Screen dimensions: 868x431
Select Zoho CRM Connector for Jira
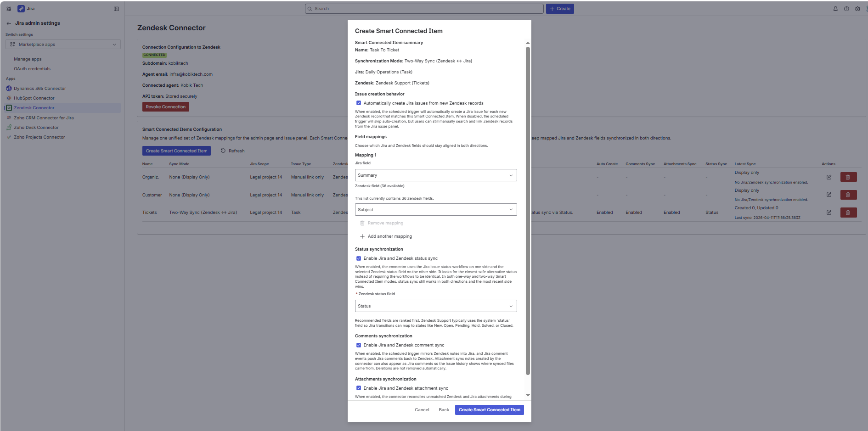click(44, 118)
